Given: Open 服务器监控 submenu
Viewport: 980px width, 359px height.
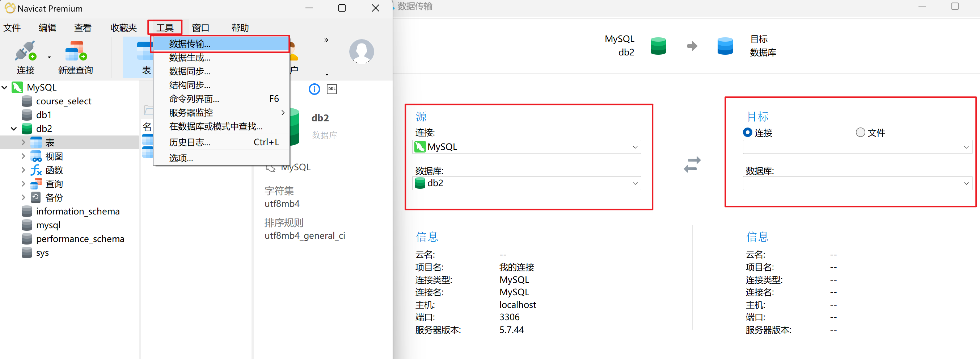Looking at the screenshot, I should coord(221,112).
